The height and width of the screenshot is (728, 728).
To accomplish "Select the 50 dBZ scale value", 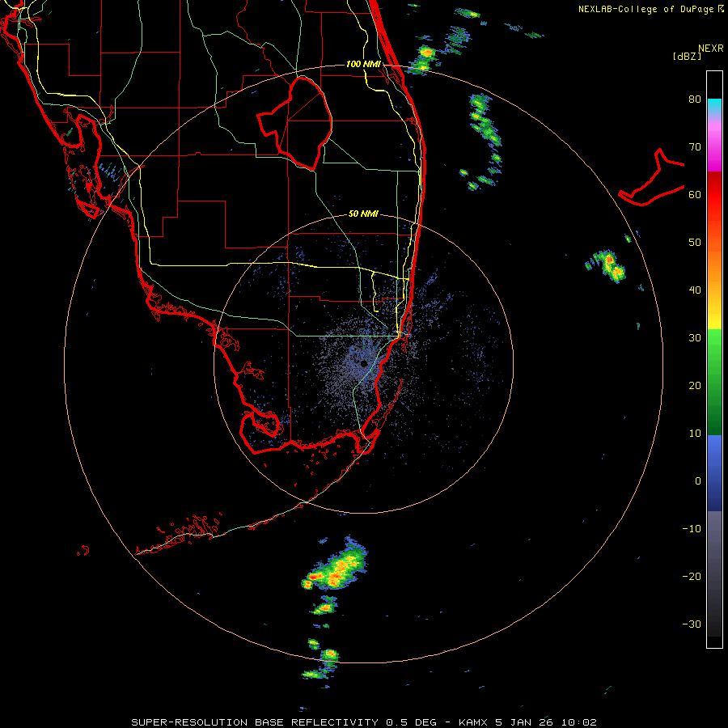I will point(695,243).
